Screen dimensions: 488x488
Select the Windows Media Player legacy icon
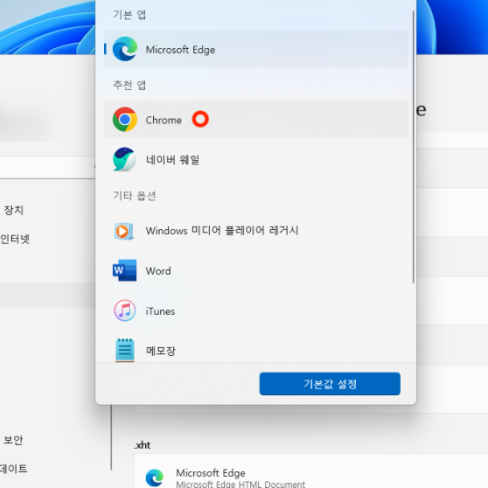tap(124, 231)
